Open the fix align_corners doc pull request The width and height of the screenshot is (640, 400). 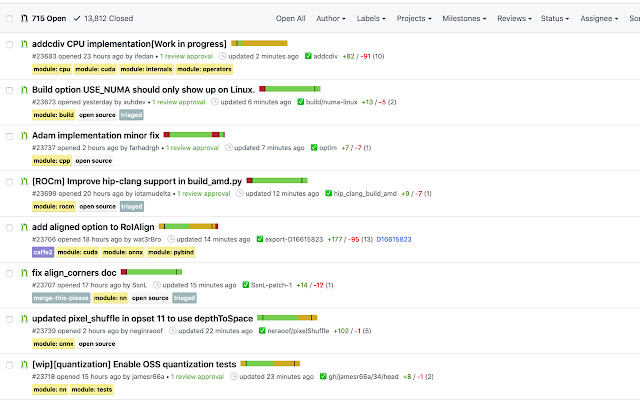tap(74, 273)
